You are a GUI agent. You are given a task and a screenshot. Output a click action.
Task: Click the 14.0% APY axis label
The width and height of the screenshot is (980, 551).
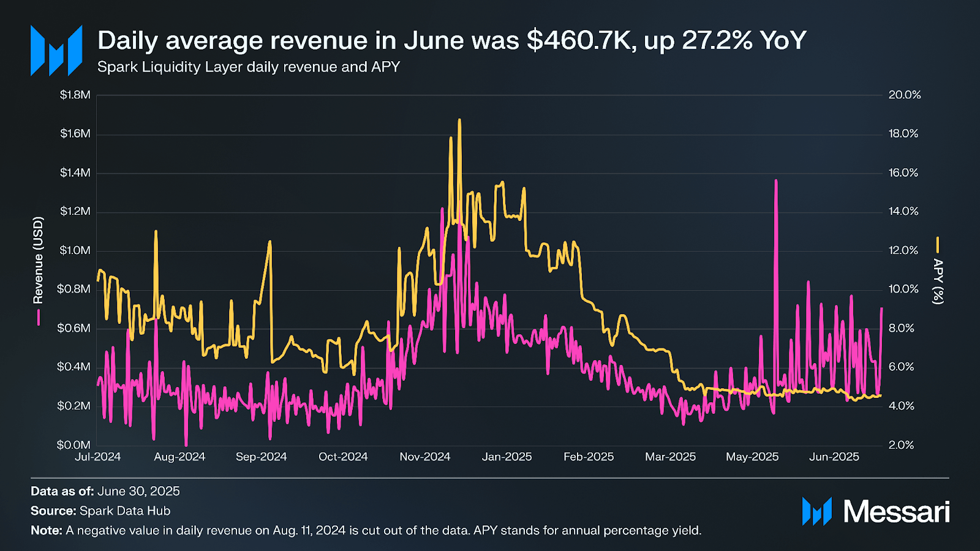pos(903,211)
